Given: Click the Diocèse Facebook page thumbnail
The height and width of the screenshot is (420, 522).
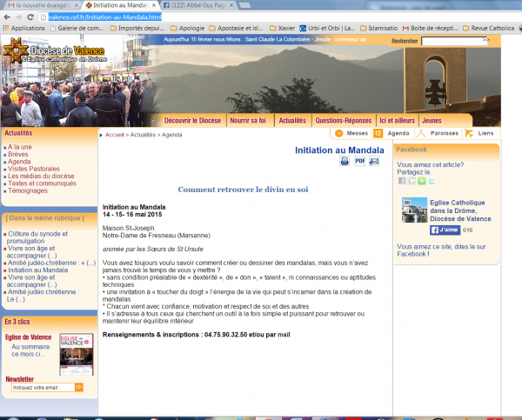Looking at the screenshot, I should (414, 210).
